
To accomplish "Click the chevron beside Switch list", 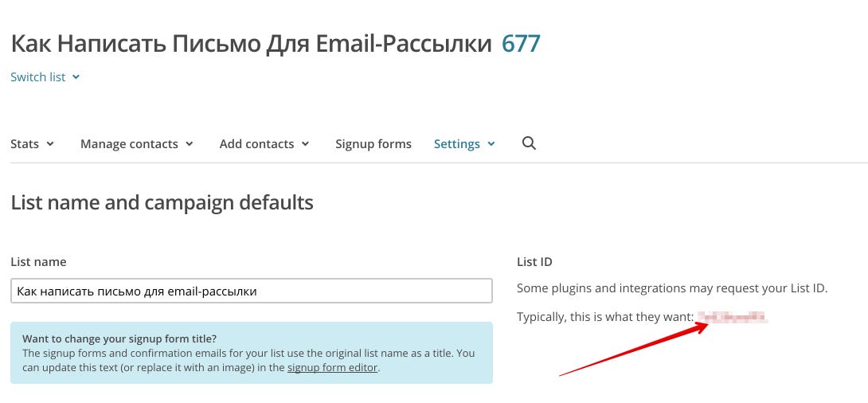I will [x=76, y=77].
